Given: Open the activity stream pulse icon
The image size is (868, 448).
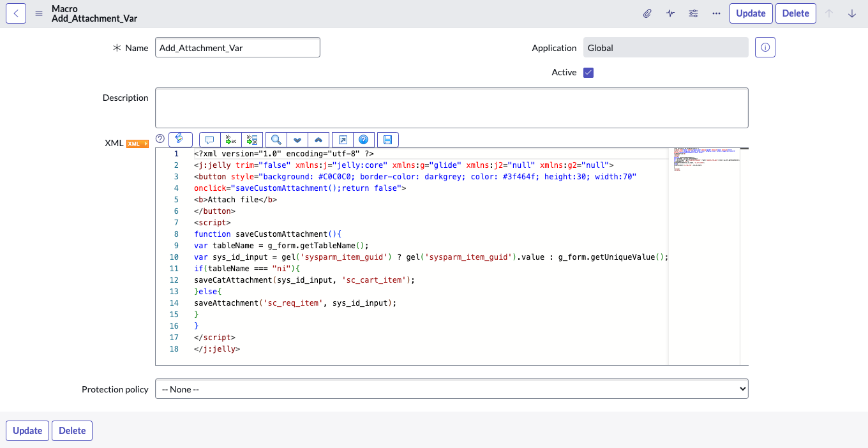Looking at the screenshot, I should click(670, 13).
